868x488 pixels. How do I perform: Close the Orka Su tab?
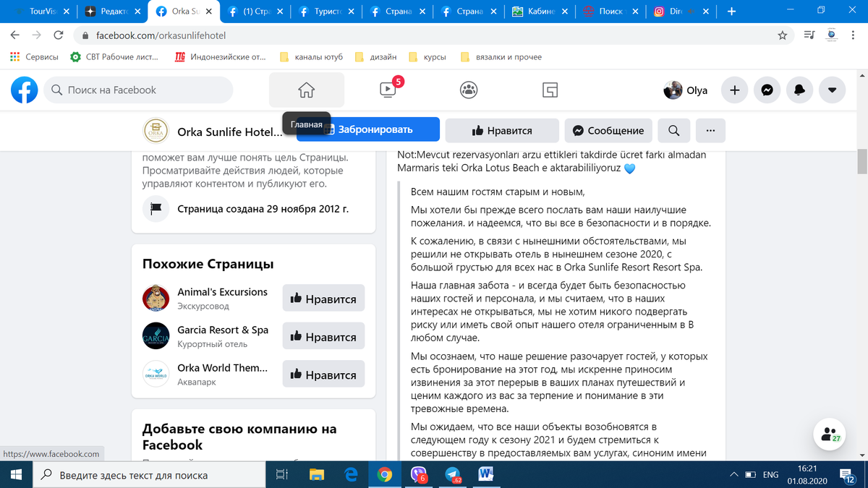[x=209, y=12]
